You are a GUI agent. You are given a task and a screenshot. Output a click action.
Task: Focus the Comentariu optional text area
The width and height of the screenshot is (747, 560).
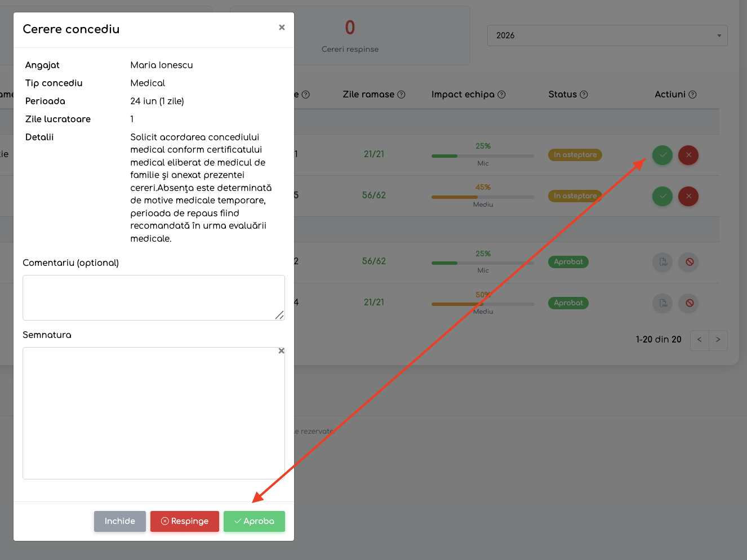point(154,297)
